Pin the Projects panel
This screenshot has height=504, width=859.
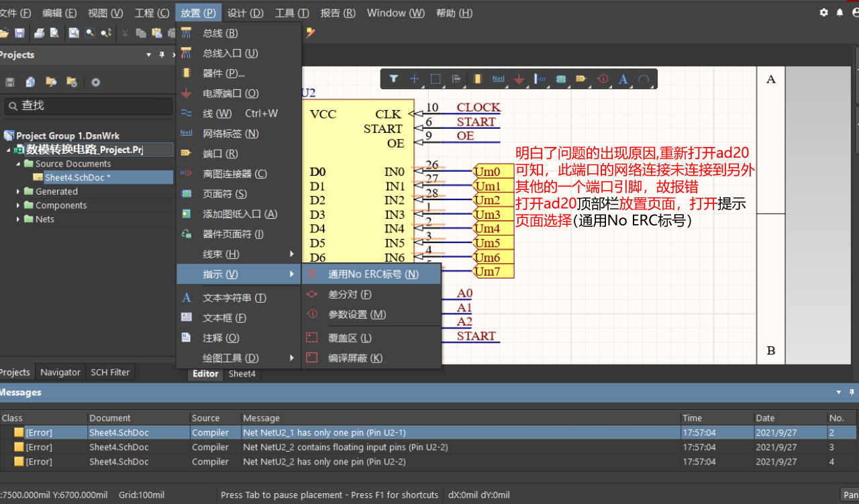click(162, 55)
